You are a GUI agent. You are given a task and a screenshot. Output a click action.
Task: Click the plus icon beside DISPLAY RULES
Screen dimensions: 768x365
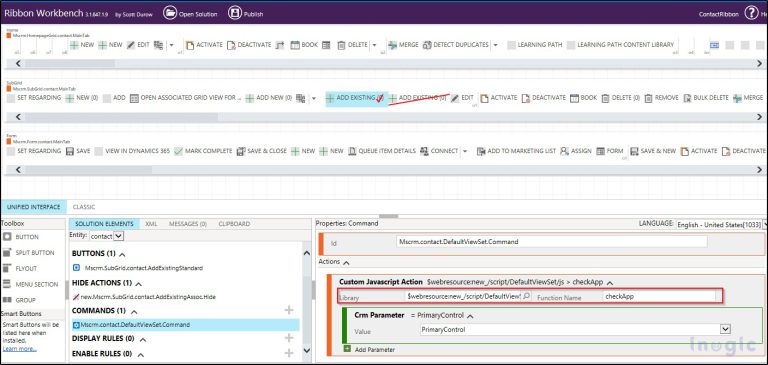[289, 338]
